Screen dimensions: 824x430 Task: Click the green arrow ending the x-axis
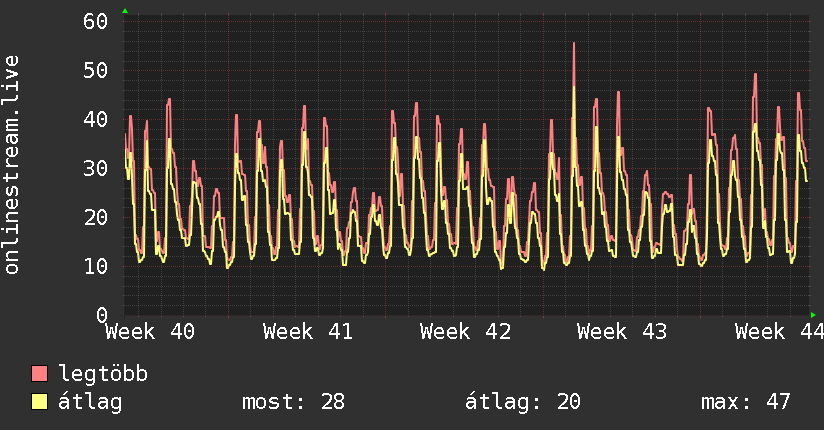(813, 315)
